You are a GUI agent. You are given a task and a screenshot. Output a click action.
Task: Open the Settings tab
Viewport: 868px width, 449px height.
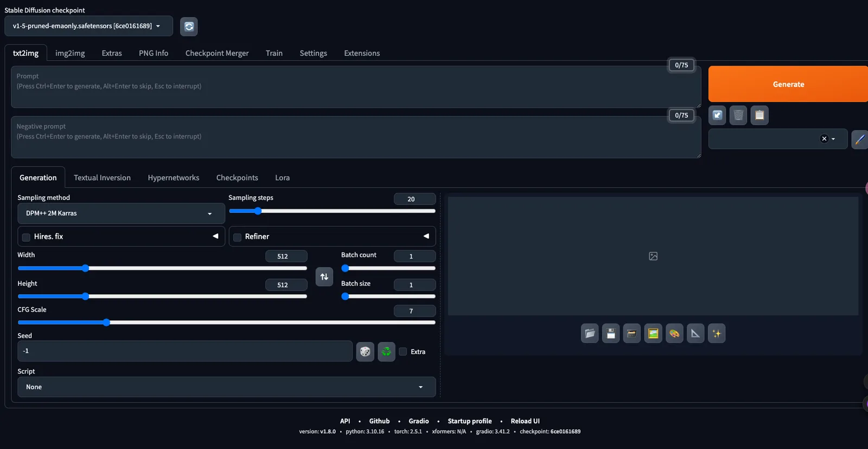[x=314, y=53]
